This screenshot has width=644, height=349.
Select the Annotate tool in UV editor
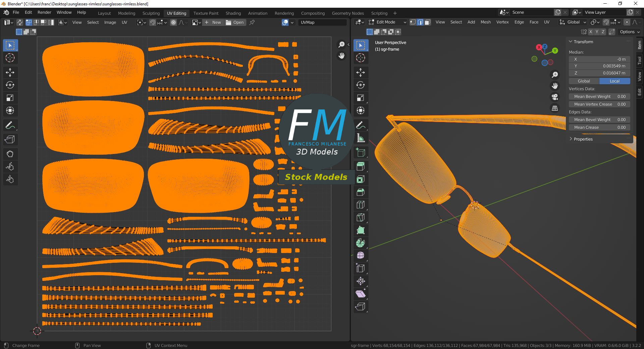pyautogui.click(x=10, y=125)
